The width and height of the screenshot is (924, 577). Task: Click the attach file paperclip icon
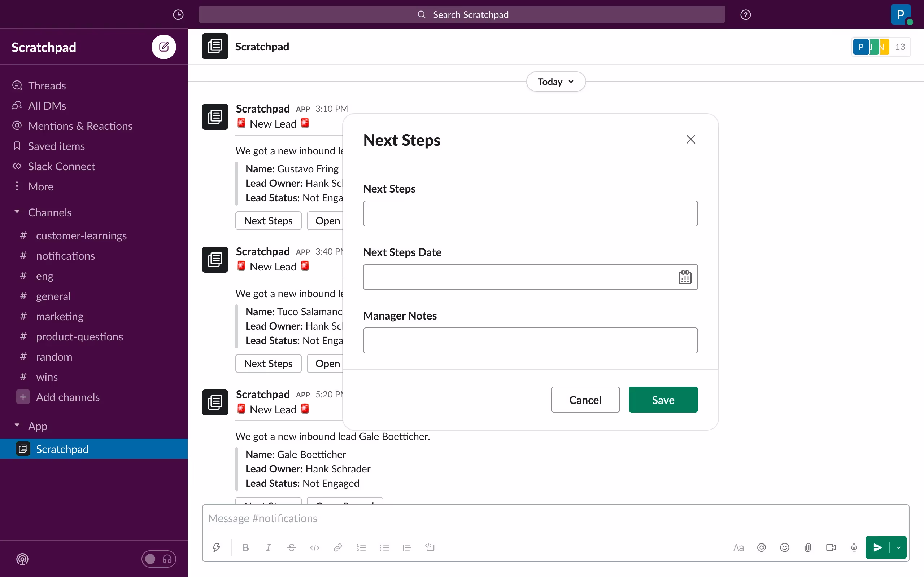pos(807,548)
